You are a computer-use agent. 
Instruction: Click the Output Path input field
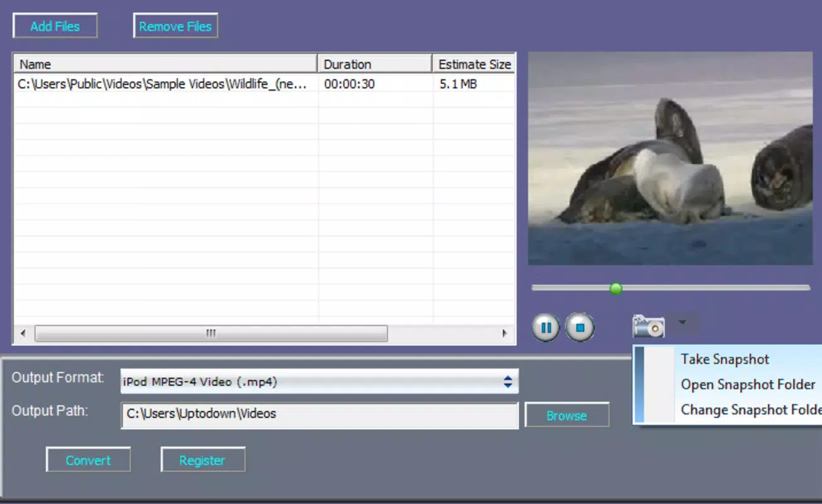click(x=319, y=415)
